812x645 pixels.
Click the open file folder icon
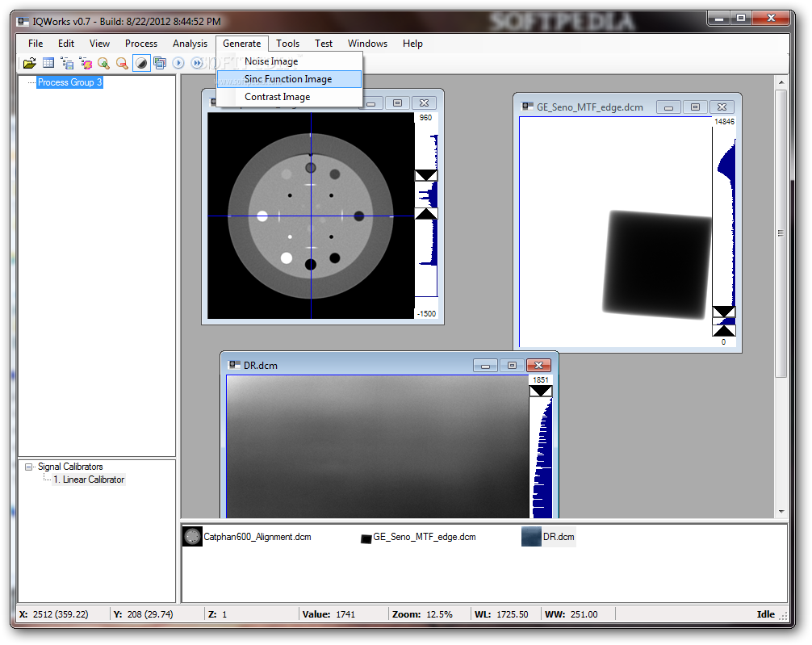click(30, 63)
